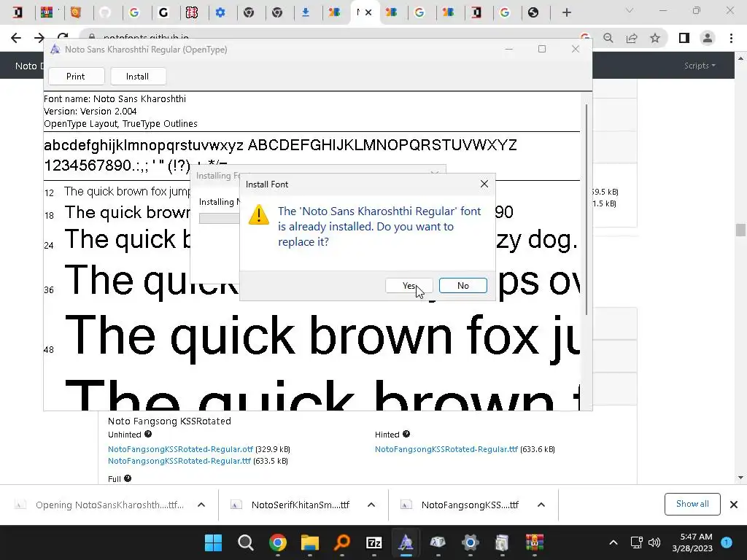Click No in the Install Font dialog

(462, 286)
